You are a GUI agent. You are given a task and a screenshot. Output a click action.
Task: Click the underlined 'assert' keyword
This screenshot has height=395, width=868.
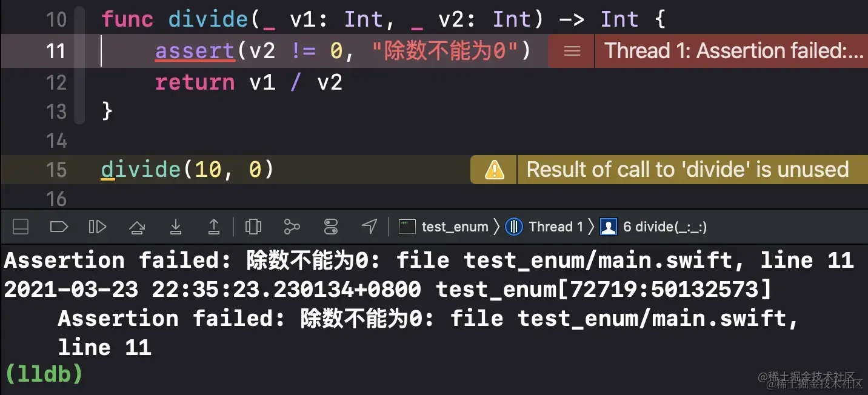click(195, 51)
